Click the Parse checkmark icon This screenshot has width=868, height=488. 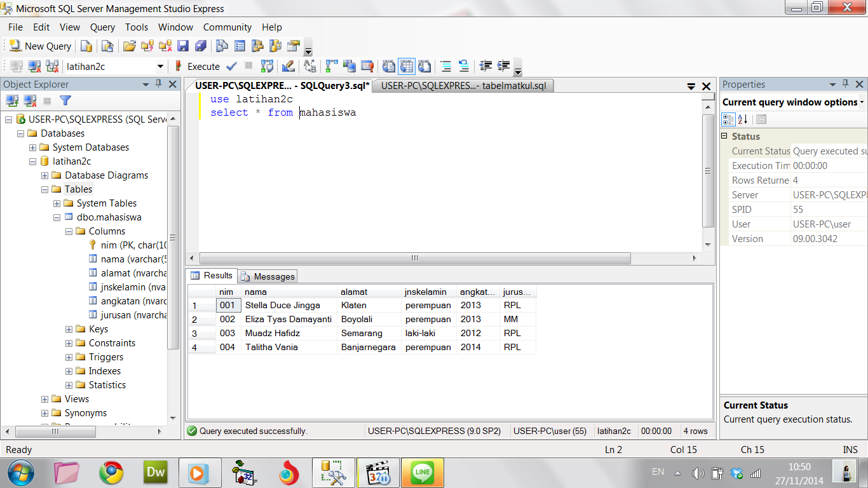231,66
